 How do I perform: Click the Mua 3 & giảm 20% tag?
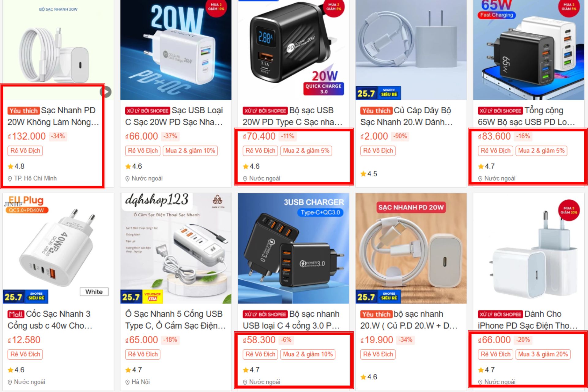pyautogui.click(x=543, y=354)
